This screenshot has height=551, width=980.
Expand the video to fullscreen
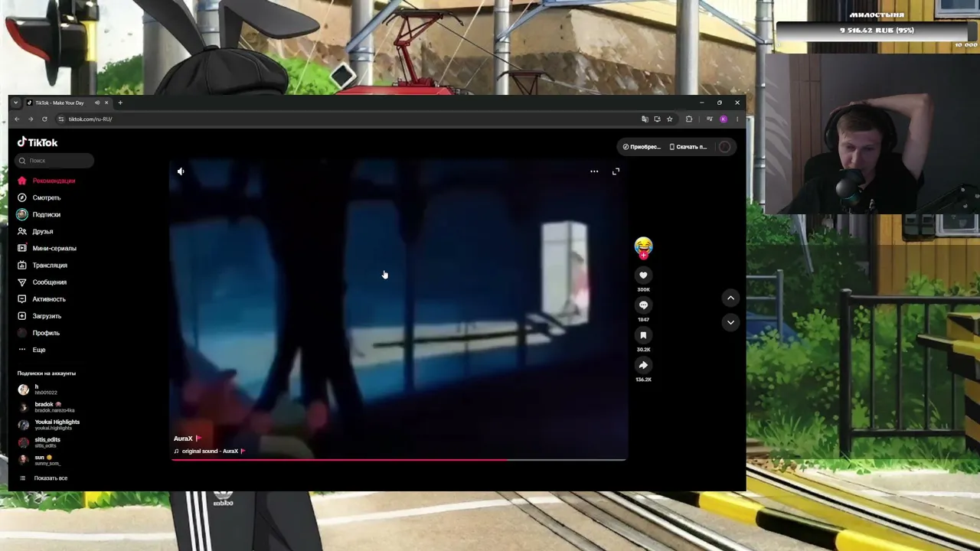coord(616,171)
